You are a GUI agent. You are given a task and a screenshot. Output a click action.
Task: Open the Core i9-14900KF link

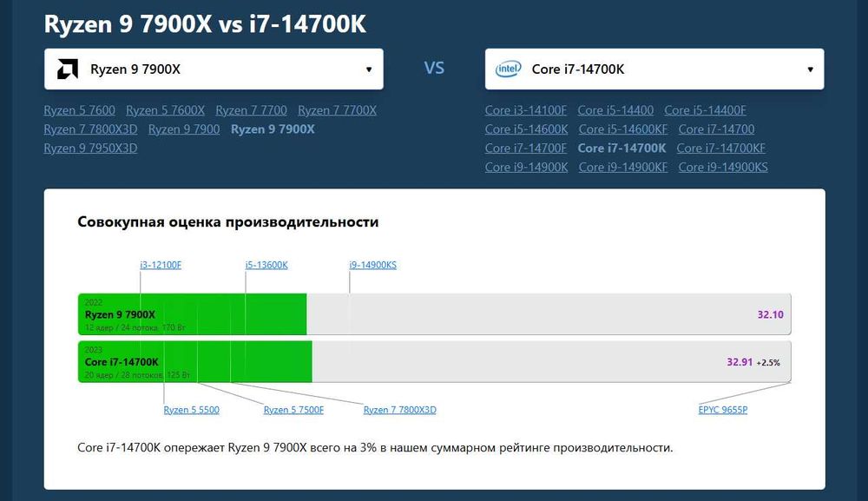(623, 167)
